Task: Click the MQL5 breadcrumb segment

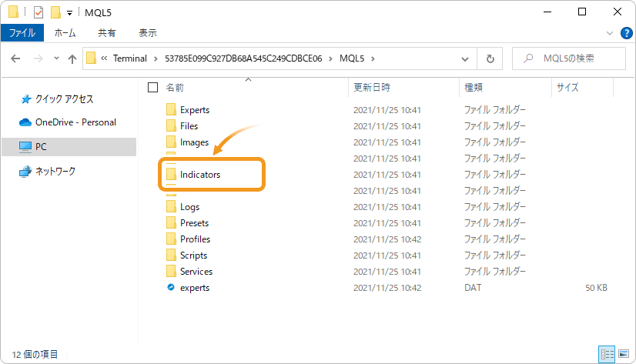Action: (x=352, y=58)
